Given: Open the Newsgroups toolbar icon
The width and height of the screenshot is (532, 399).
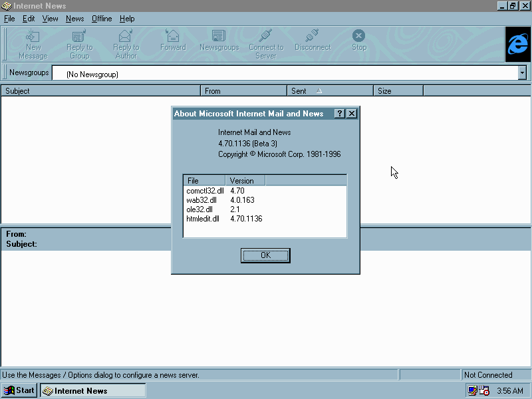Looking at the screenshot, I should click(x=219, y=37).
